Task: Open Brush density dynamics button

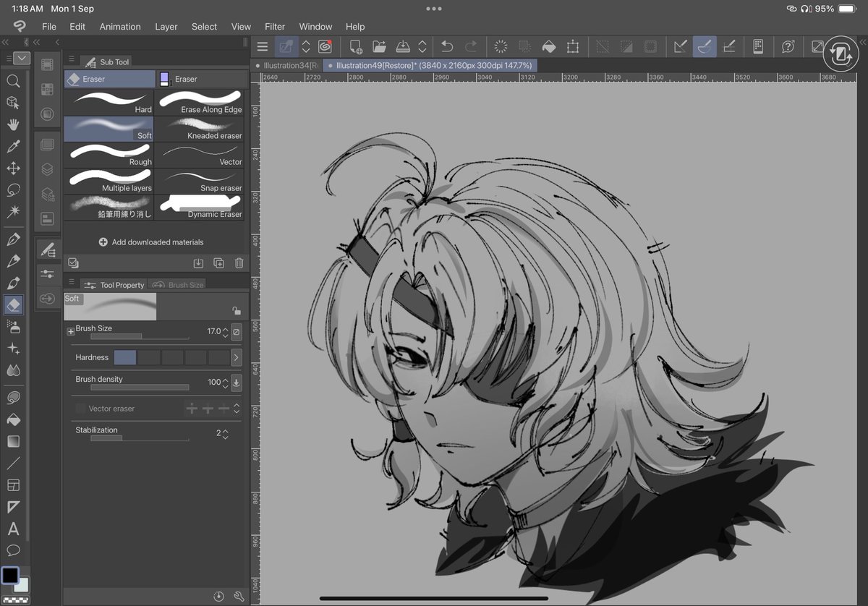Action: click(237, 383)
